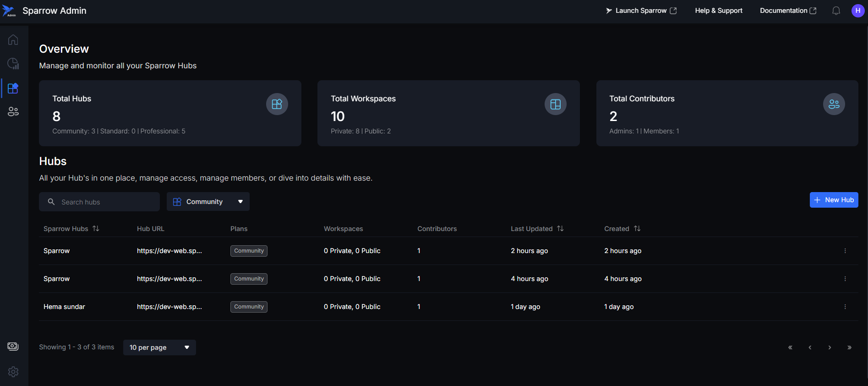Image resolution: width=868 pixels, height=386 pixels.
Task: Toggle sorting on Created column
Action: (x=637, y=228)
